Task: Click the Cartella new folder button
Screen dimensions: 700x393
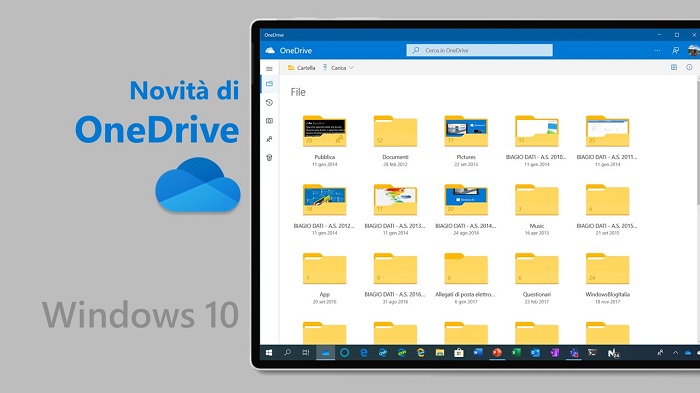Action: point(302,68)
